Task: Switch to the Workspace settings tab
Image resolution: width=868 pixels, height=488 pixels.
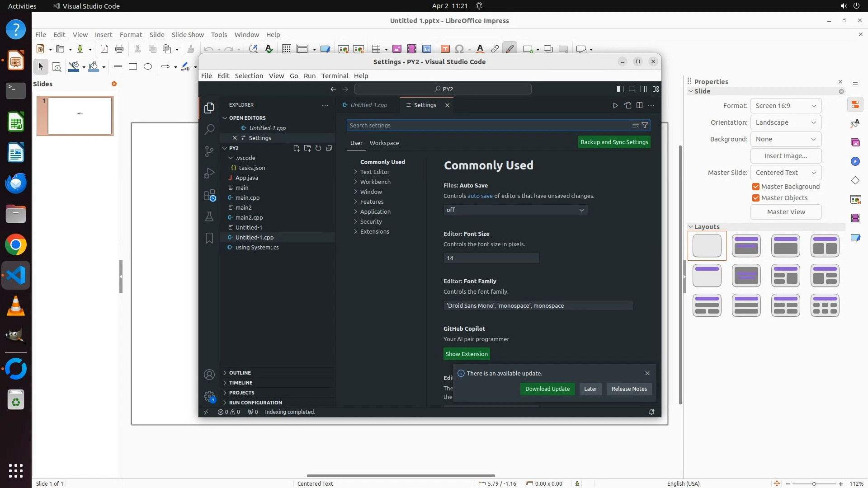Action: [x=384, y=143]
